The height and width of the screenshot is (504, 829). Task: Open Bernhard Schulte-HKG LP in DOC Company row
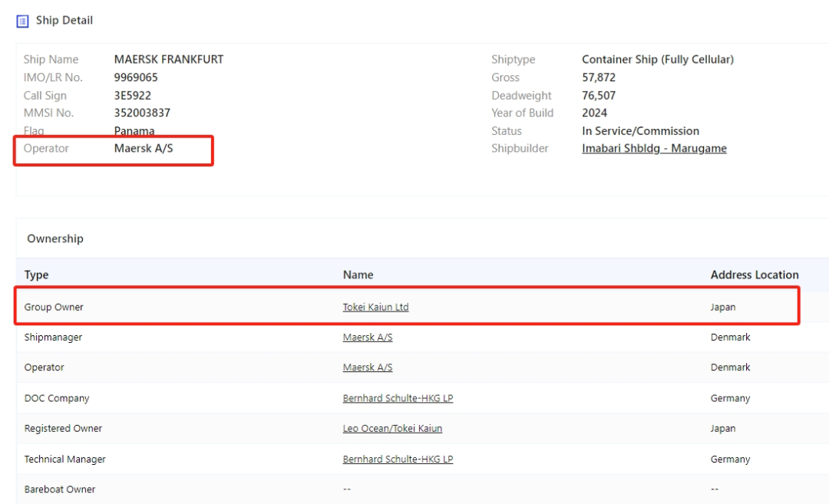pos(398,398)
